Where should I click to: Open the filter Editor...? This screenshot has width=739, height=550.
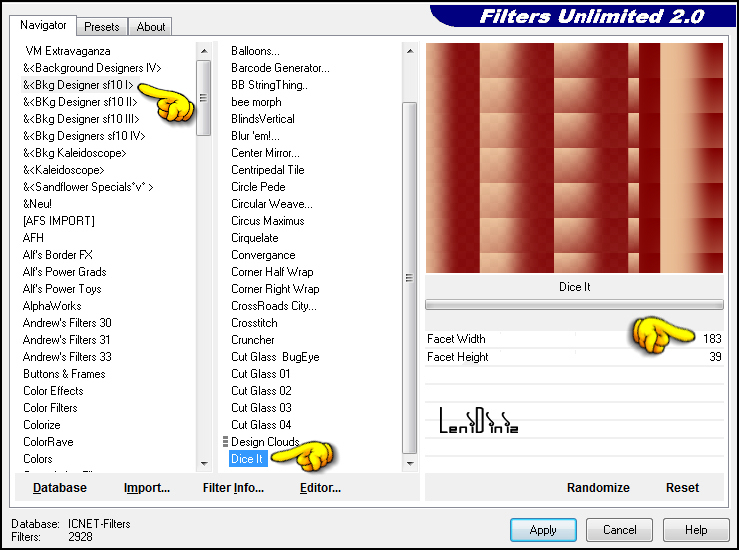[320, 488]
